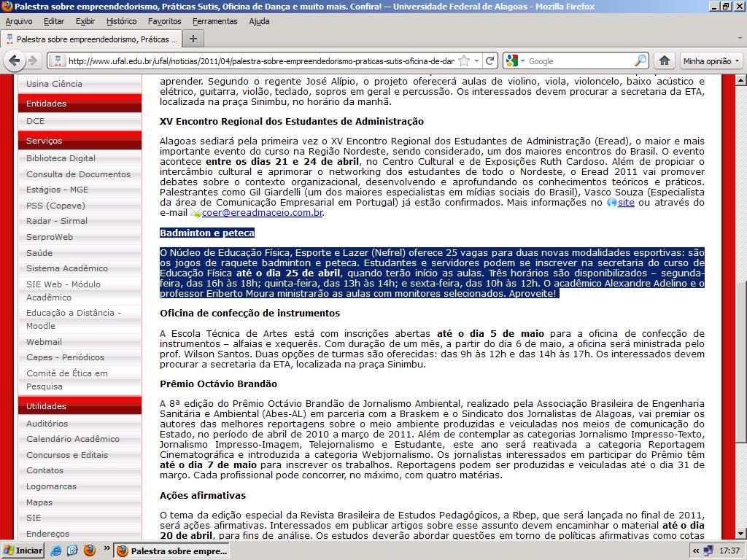
Task: Open PSS (Copeve) link
Action: (x=55, y=206)
